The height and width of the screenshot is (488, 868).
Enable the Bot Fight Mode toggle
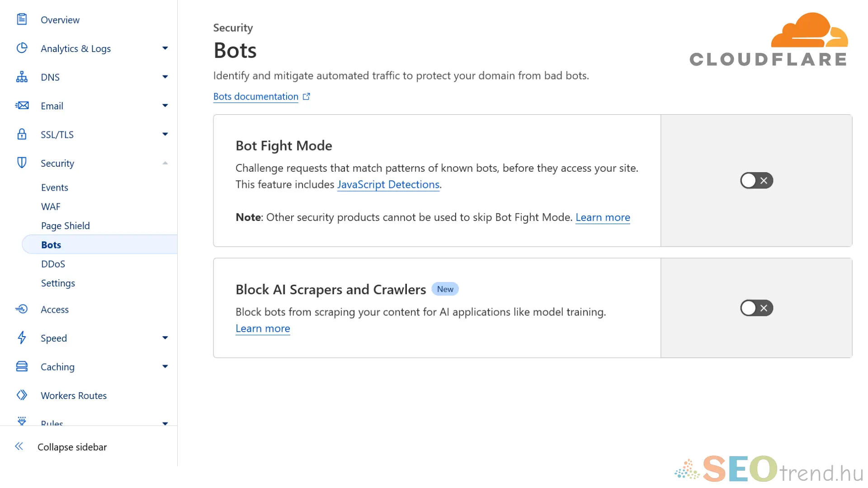(x=756, y=180)
